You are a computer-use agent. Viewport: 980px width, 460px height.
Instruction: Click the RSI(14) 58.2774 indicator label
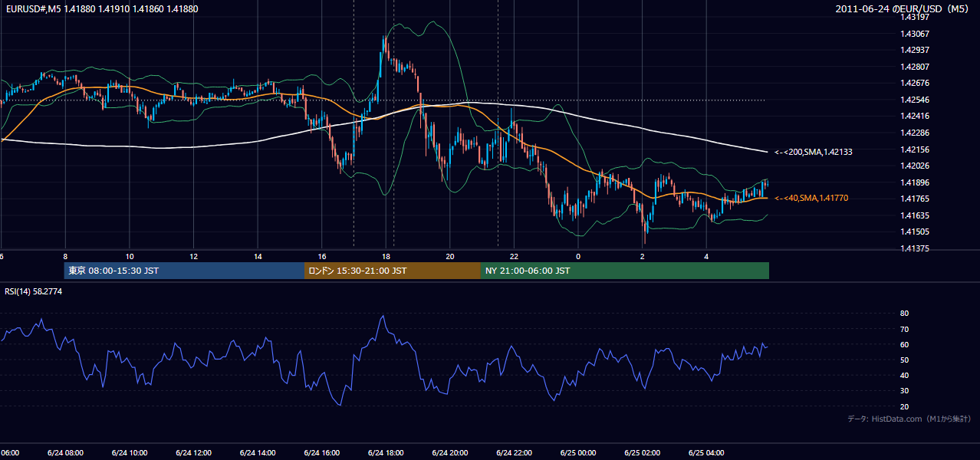tap(34, 291)
